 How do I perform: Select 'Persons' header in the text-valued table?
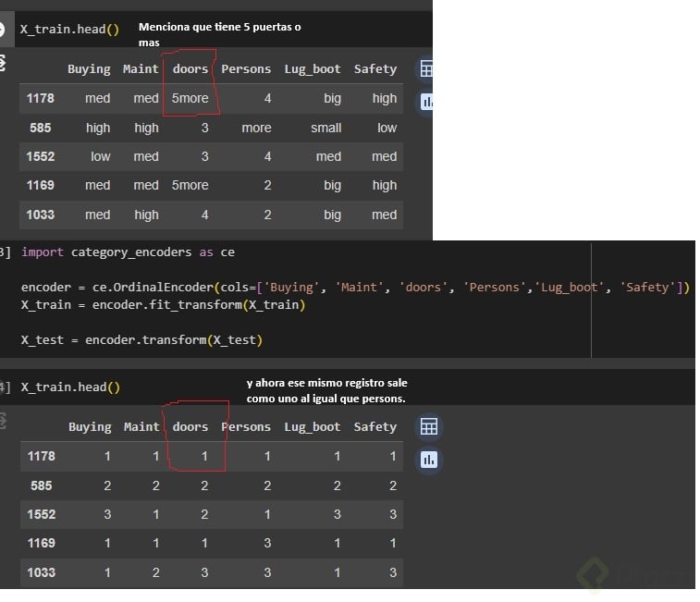pos(246,69)
